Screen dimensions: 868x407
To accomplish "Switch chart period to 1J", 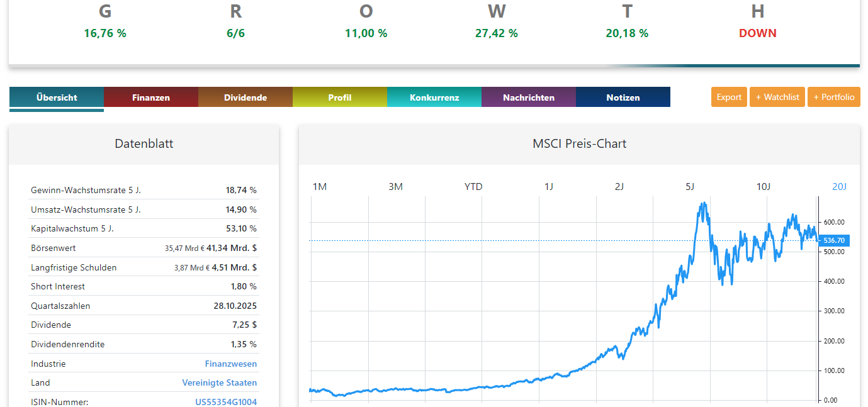I will (x=549, y=187).
